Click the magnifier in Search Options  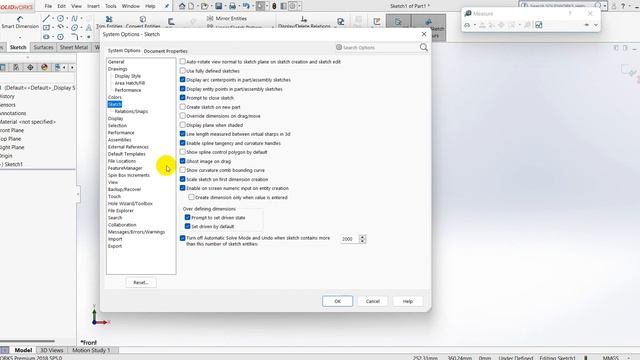coord(424,47)
